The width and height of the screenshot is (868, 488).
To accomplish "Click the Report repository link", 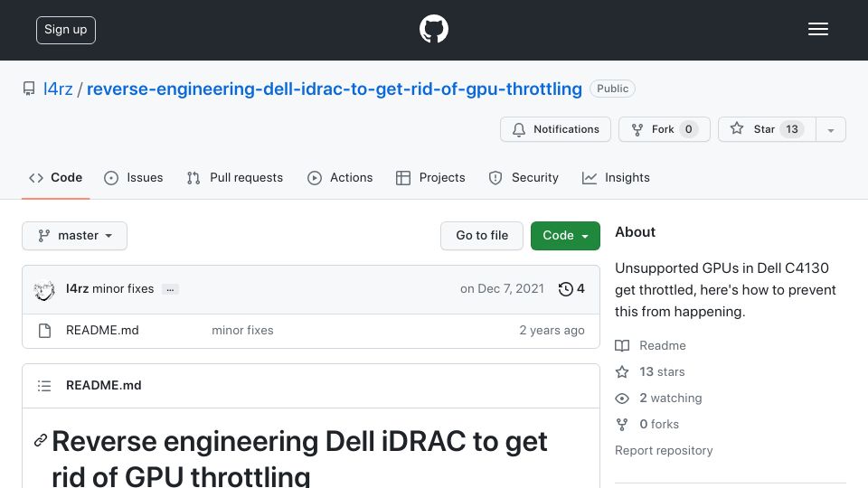I will 664,450.
